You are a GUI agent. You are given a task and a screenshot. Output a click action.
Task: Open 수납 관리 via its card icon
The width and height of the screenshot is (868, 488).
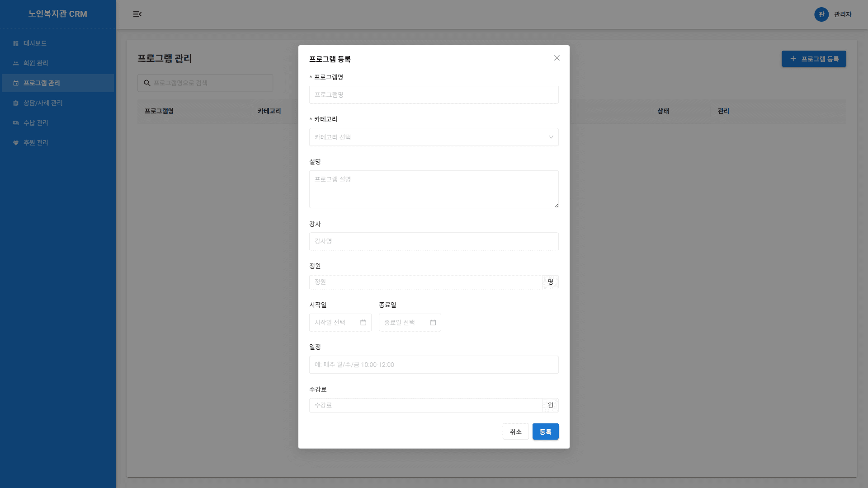coord(15,122)
